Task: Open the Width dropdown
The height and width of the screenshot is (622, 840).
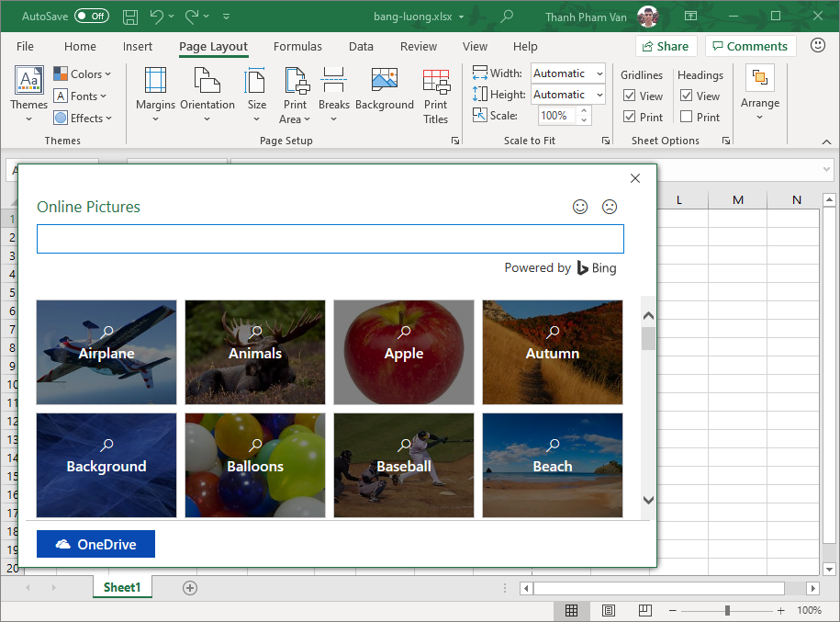Action: pos(600,74)
